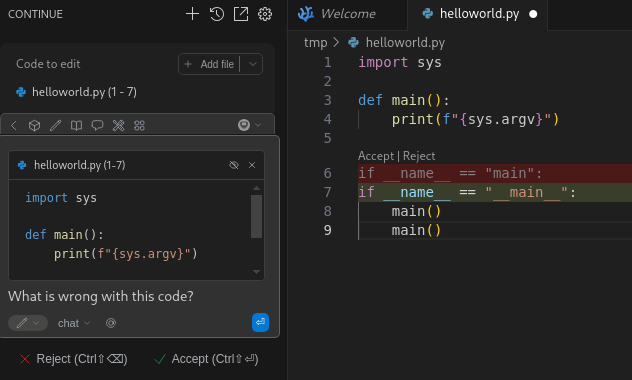Start a new Continue session with plus icon
Screen dimensions: 632x380
coord(192,14)
